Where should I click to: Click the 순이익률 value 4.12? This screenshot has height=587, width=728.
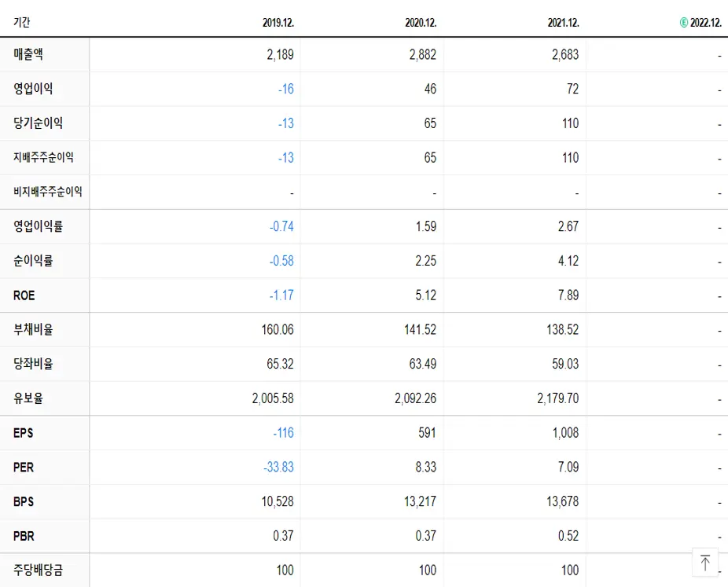point(568,260)
